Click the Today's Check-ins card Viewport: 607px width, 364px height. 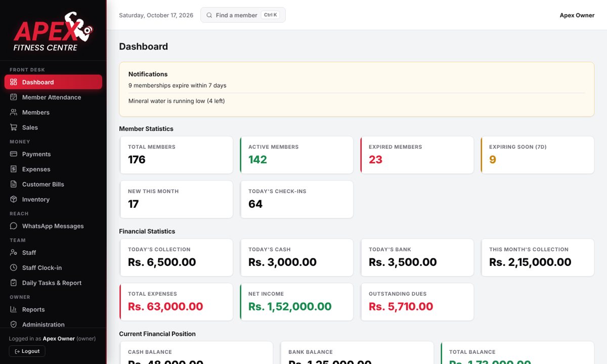(x=297, y=200)
